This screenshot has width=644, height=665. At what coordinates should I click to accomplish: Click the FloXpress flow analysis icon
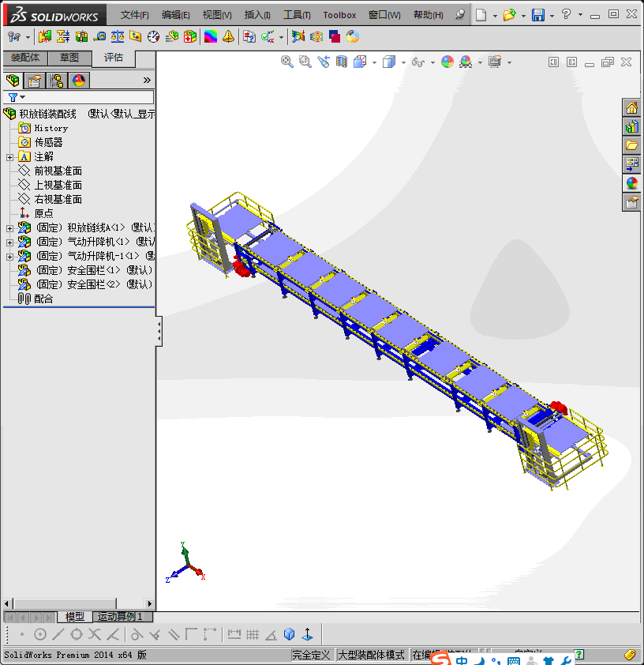[x=316, y=37]
